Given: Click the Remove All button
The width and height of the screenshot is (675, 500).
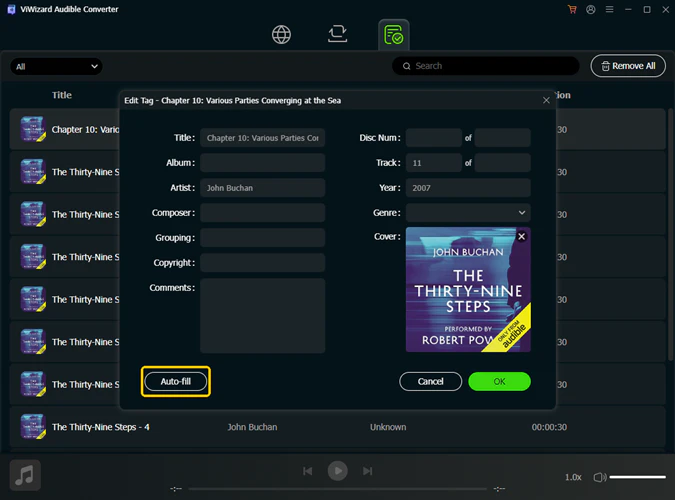Looking at the screenshot, I should click(x=628, y=66).
